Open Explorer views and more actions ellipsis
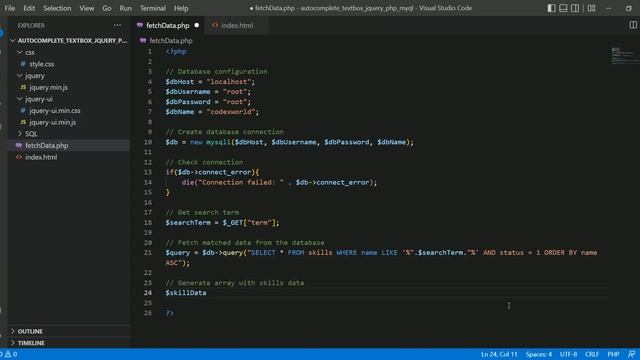 pyautogui.click(x=117, y=25)
